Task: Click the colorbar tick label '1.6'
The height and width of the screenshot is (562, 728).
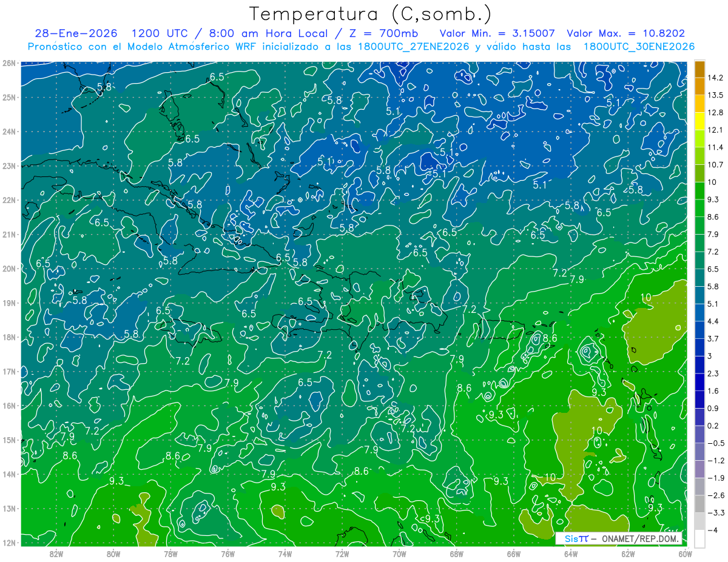Action: [713, 391]
